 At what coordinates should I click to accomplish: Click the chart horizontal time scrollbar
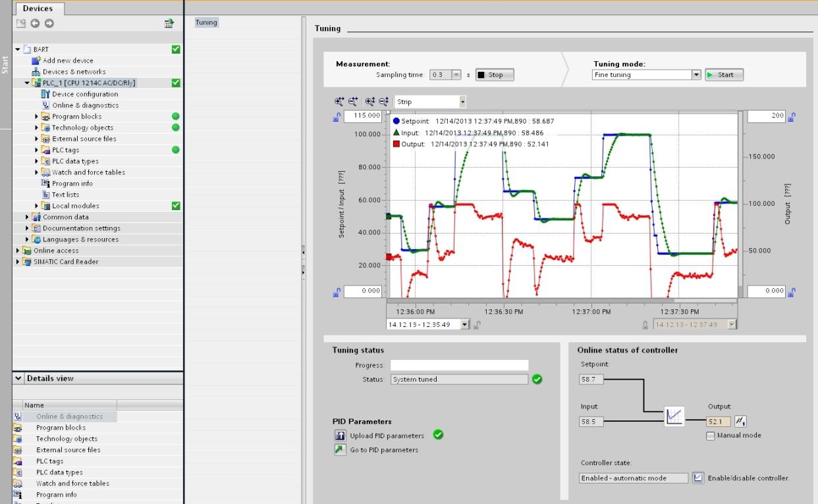(x=560, y=301)
